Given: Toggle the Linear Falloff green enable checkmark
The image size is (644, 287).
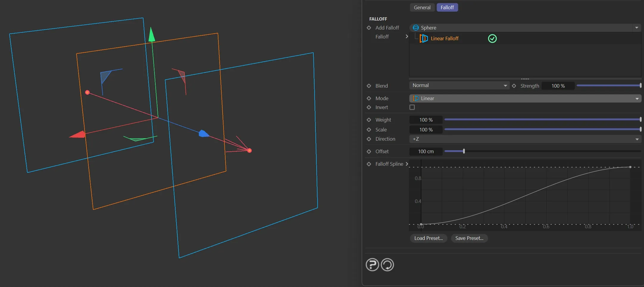Looking at the screenshot, I should pyautogui.click(x=492, y=38).
